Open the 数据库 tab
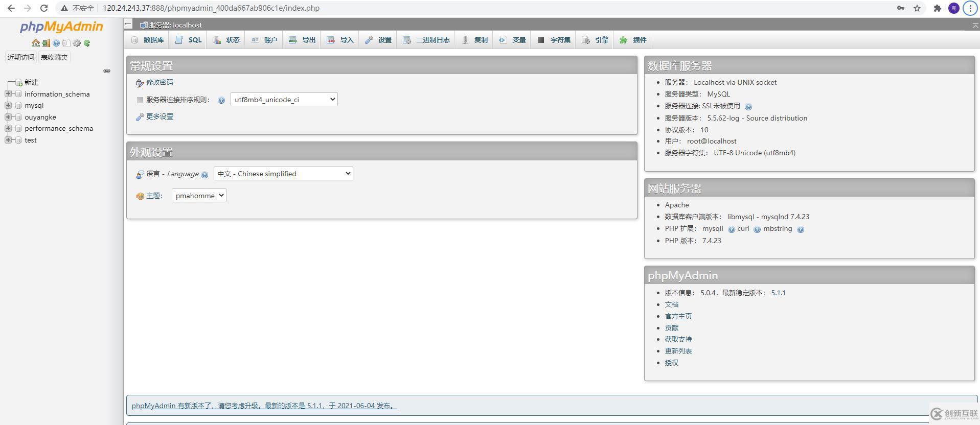 tap(147, 40)
